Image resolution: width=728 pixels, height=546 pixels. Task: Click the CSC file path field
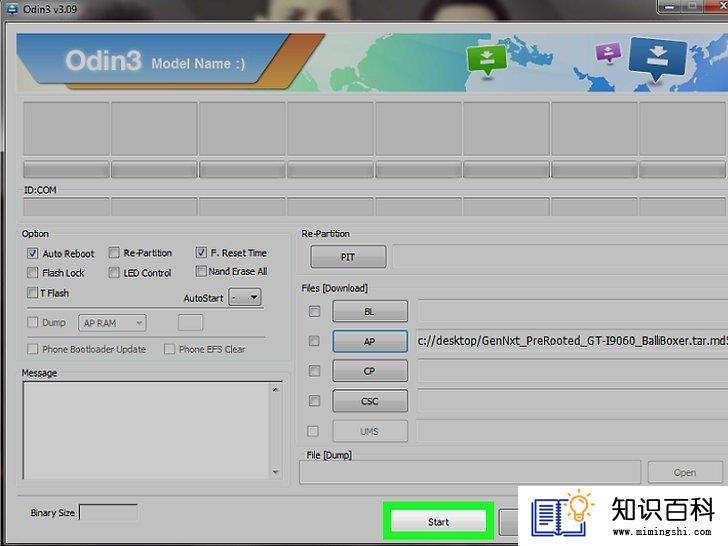(572, 401)
